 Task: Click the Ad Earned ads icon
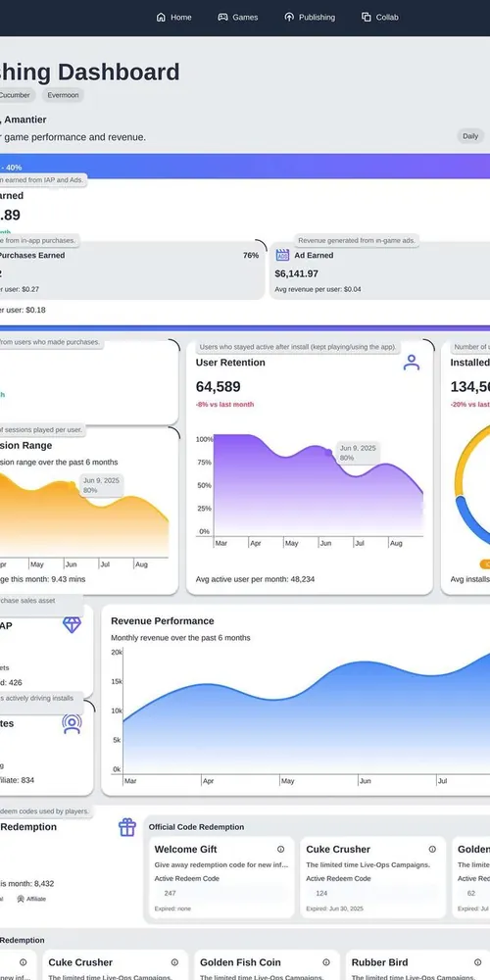282,255
